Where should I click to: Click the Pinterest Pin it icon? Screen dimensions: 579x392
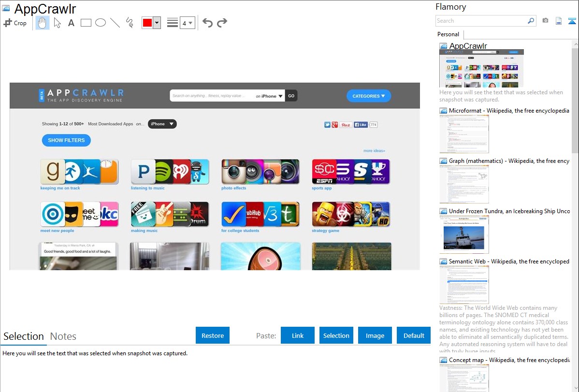(x=346, y=125)
